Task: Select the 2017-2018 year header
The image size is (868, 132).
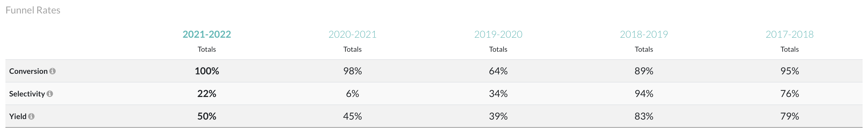Action: pyautogui.click(x=790, y=34)
